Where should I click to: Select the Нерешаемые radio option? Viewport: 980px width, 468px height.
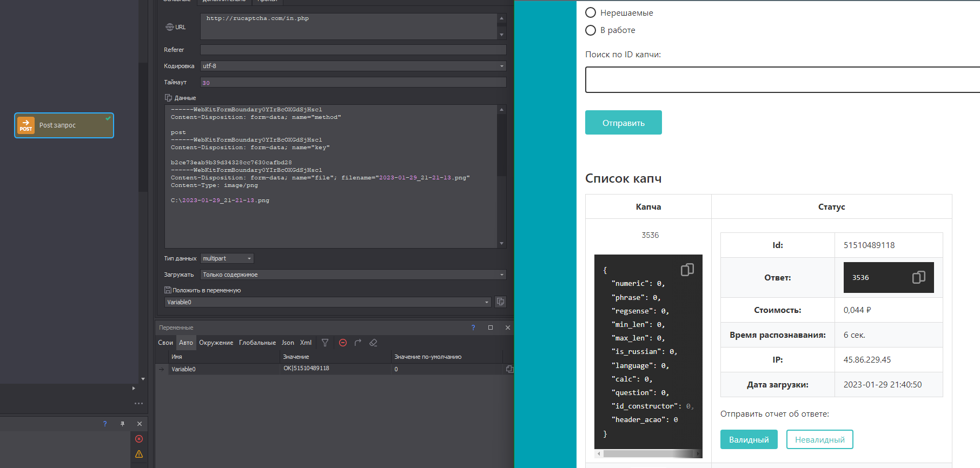[591, 12]
